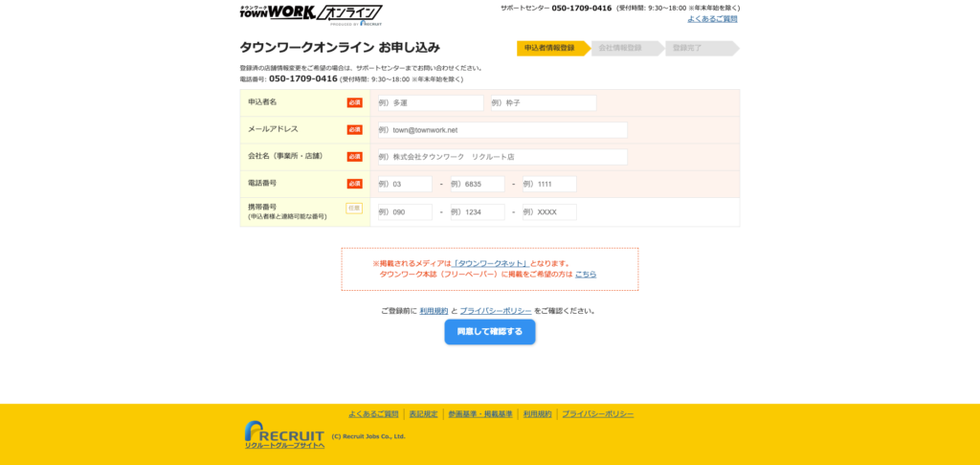Open the 利用規約 link above the button
Viewport: 980px width, 465px height.
click(434, 311)
